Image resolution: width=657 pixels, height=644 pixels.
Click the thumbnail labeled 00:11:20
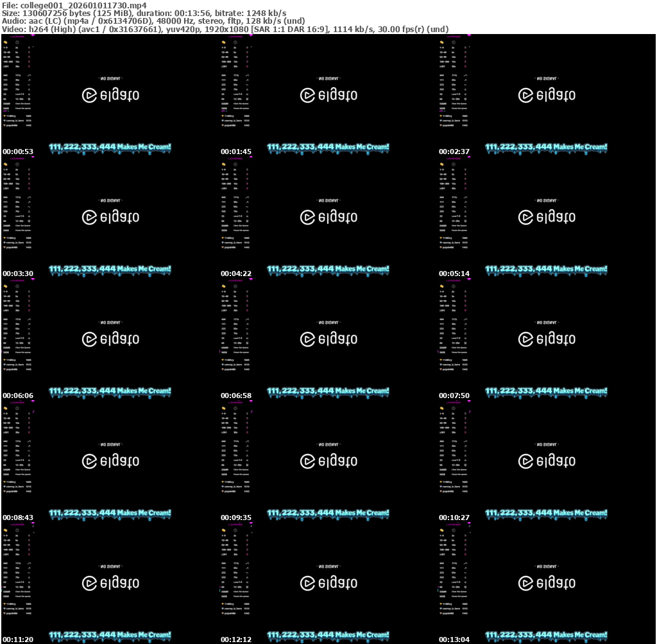point(110,583)
